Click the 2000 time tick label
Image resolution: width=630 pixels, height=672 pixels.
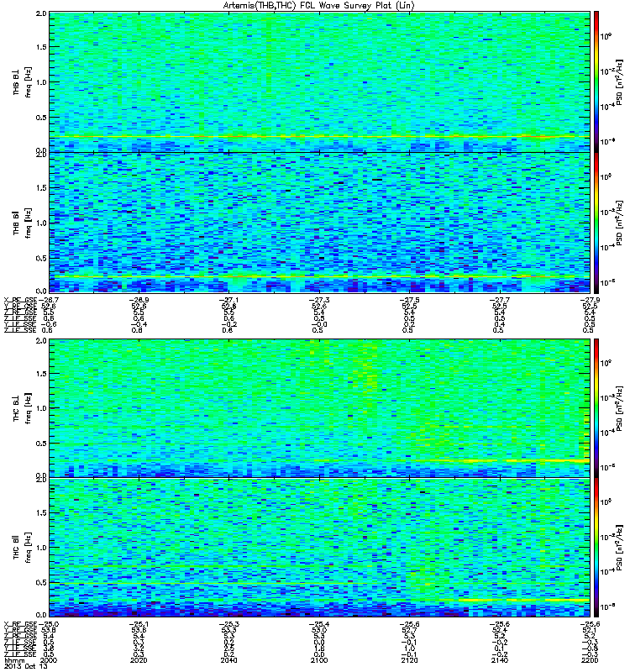click(48, 660)
